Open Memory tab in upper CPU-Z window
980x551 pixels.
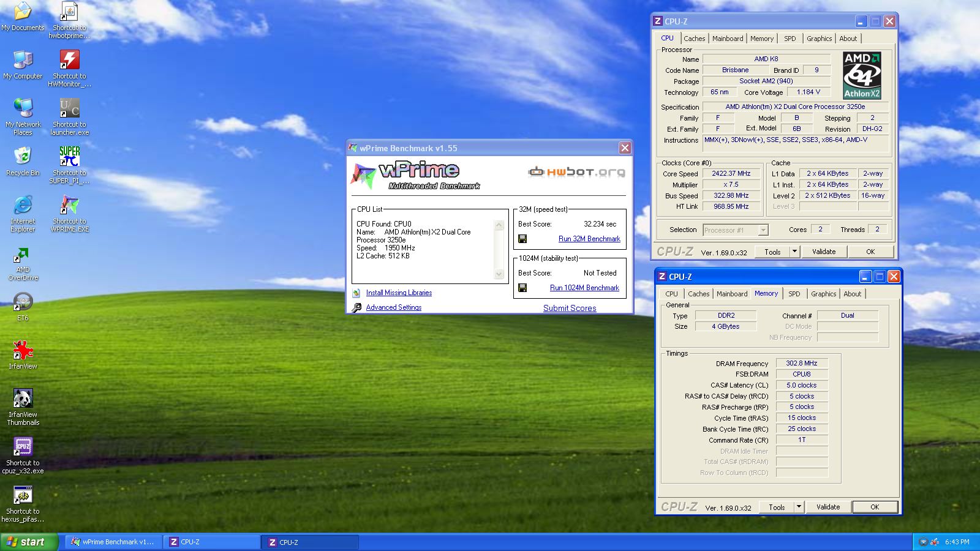762,39
